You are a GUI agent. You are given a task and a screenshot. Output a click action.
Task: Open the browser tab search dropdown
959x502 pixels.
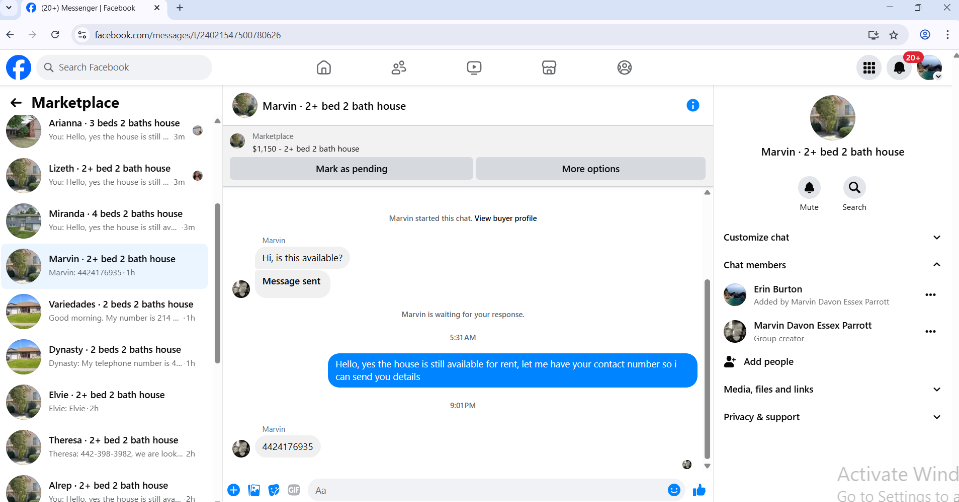click(9, 8)
